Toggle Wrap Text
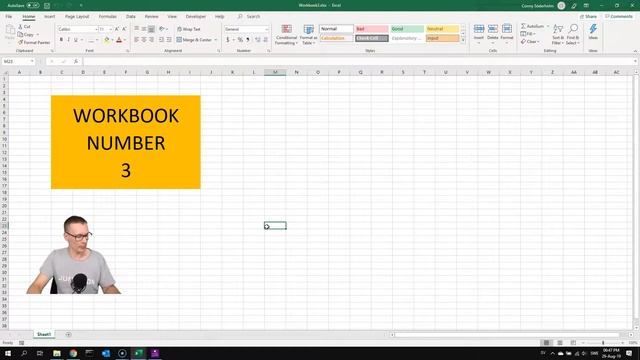Screen dimensions: 640x360 tap(189, 29)
